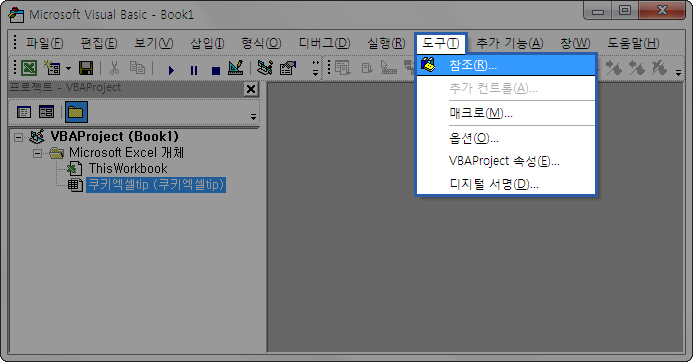The image size is (693, 362).
Task: Click the Break pause icon
Action: (x=194, y=70)
